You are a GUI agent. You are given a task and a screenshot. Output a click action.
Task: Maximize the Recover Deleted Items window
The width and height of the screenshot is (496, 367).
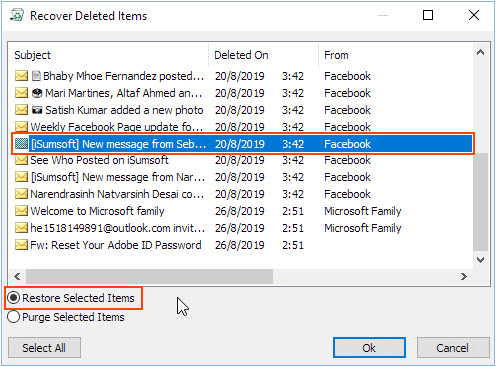[x=428, y=15]
